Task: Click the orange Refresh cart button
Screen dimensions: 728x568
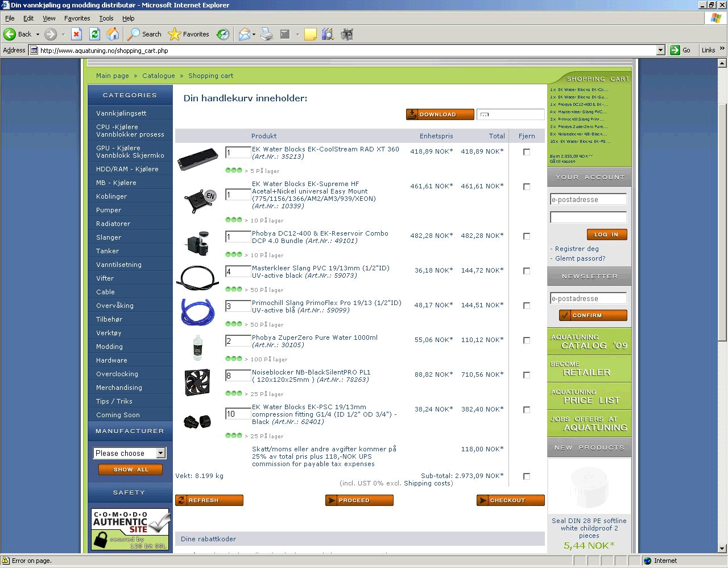Action: click(209, 500)
